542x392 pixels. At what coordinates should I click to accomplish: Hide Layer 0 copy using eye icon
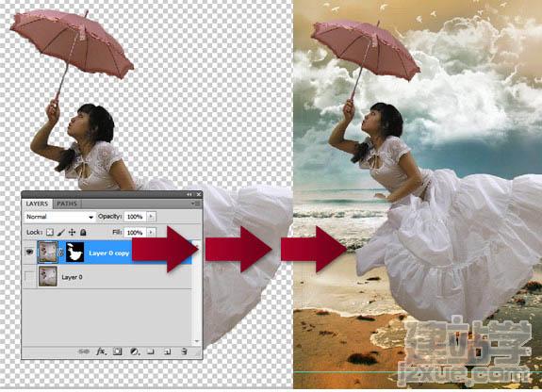(29, 252)
